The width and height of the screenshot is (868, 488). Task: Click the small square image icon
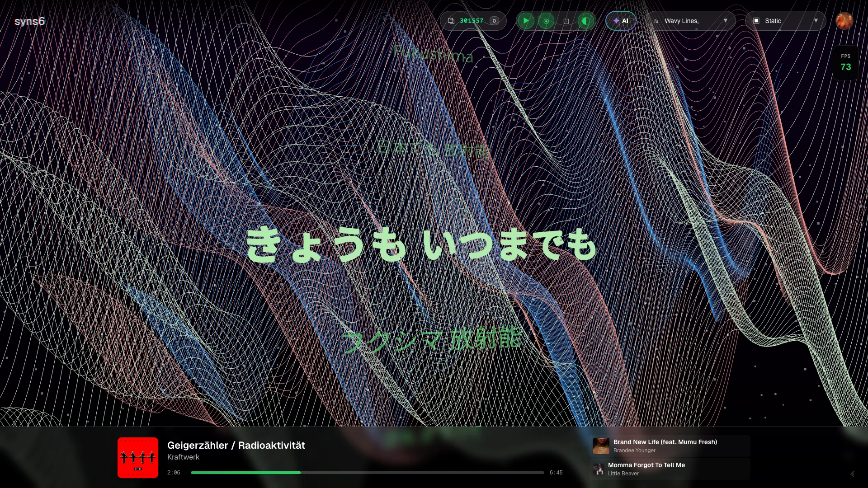click(x=566, y=21)
